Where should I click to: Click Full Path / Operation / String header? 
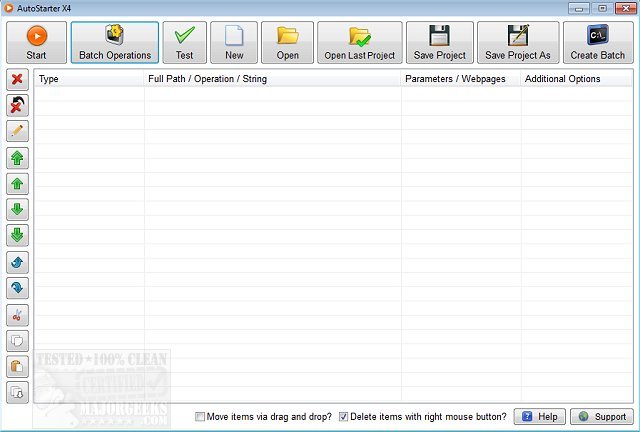pos(273,79)
